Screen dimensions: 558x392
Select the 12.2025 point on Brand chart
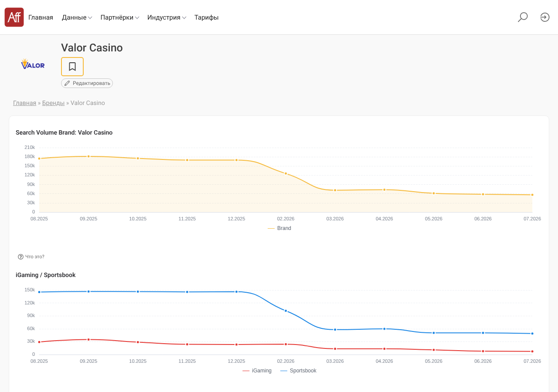coord(237,160)
